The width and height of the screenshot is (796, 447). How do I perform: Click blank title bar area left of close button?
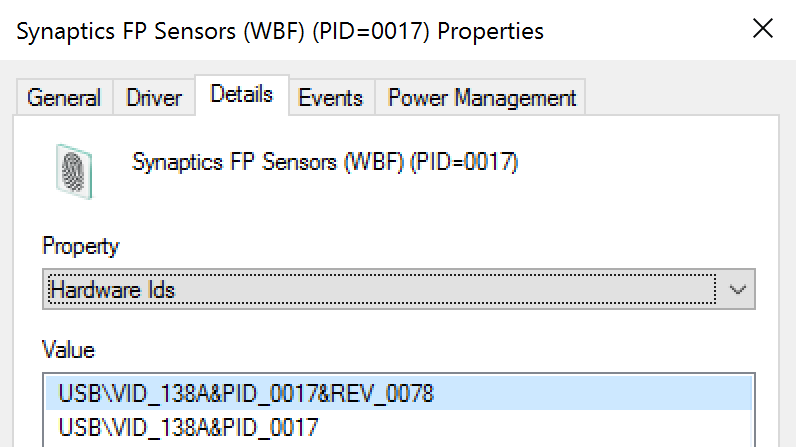point(650,31)
